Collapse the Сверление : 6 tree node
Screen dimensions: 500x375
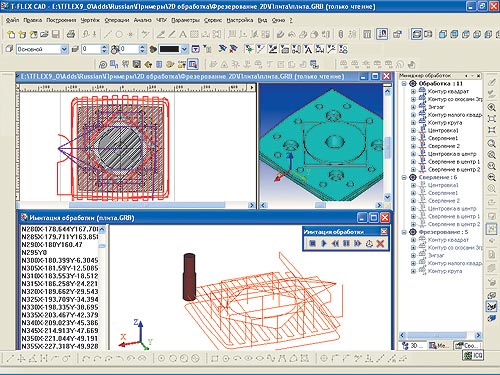[404, 177]
